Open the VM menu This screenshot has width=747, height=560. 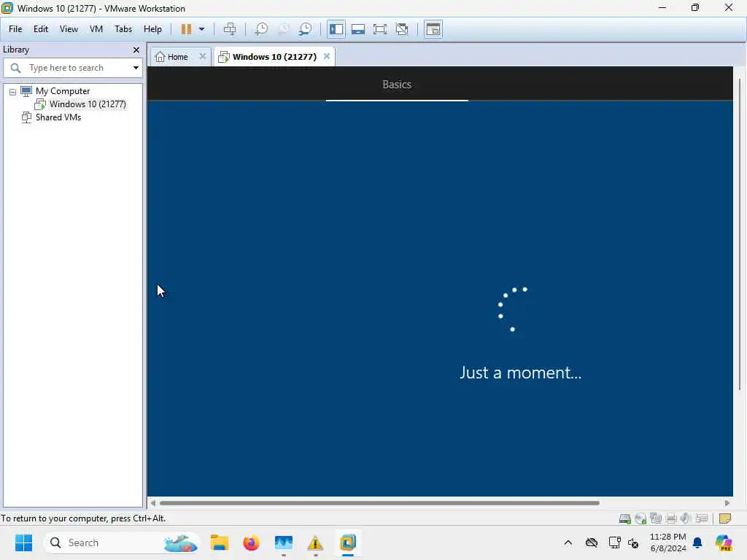(96, 29)
